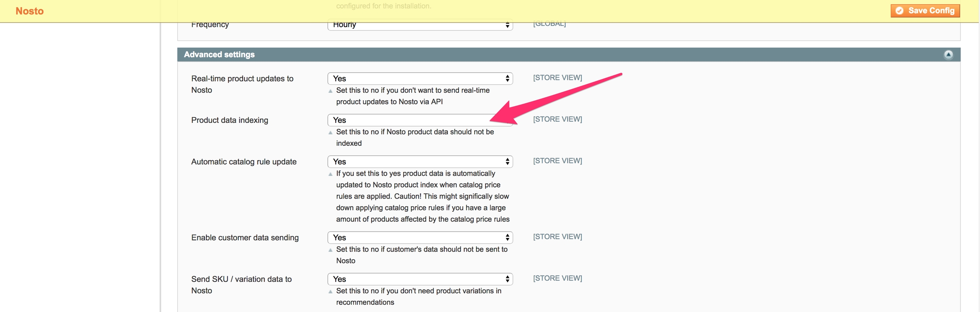
Task: Collapse Advanced settings using the arrow icon
Action: click(948, 54)
